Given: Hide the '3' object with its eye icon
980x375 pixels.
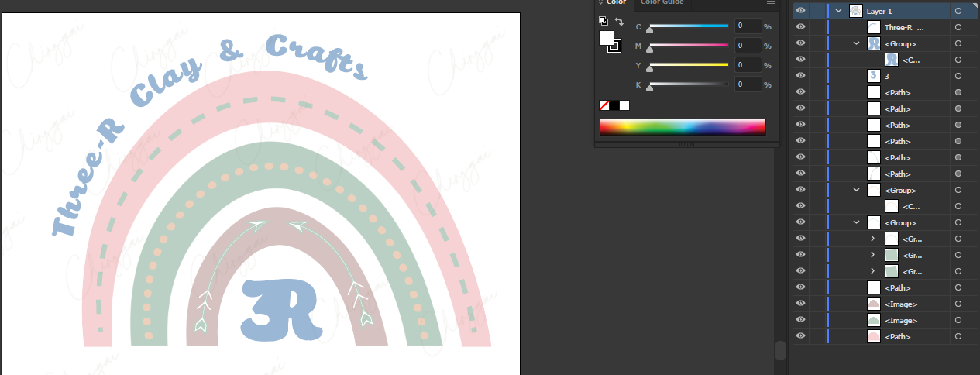Looking at the screenshot, I should click(801, 76).
